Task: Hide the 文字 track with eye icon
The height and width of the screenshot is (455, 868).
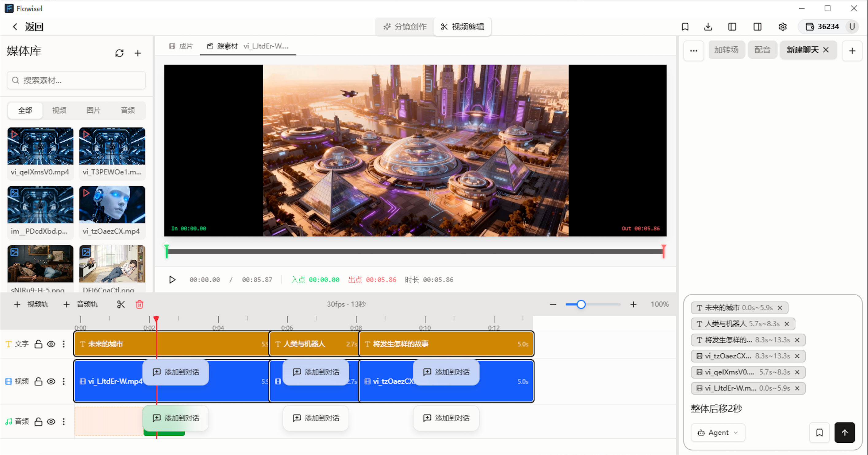Action: 51,344
